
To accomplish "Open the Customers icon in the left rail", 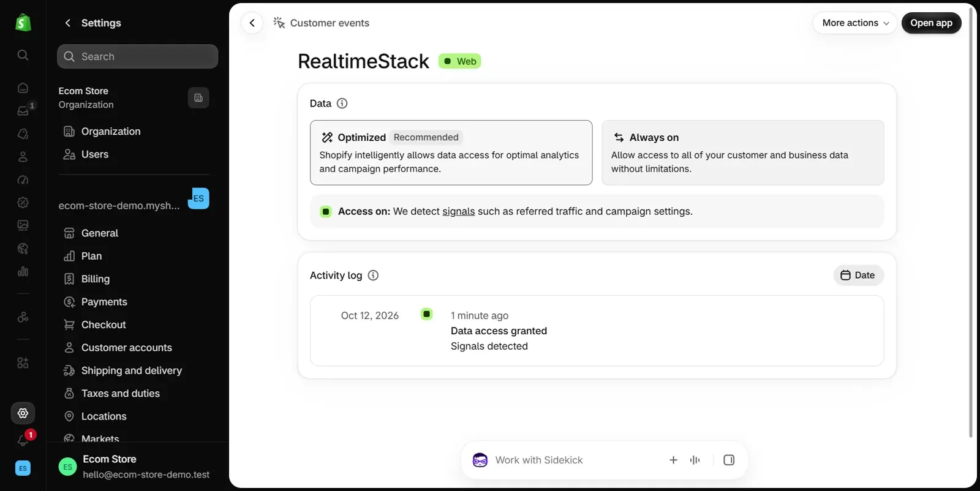I will [x=23, y=157].
